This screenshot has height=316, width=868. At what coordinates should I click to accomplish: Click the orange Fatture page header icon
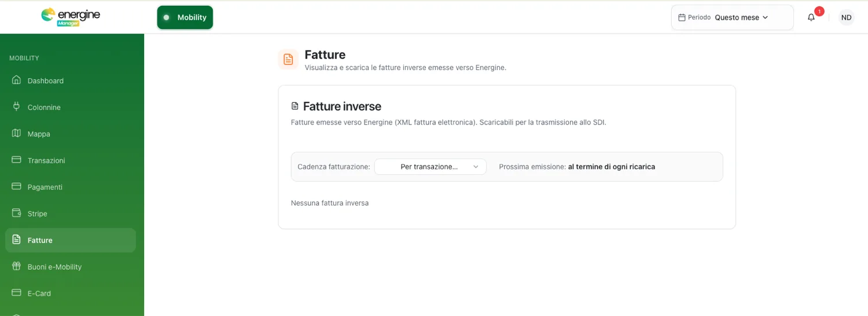288,59
